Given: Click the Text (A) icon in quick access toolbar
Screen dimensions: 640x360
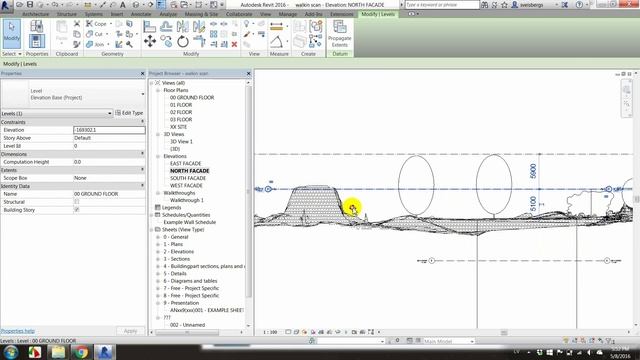Looking at the screenshot, I should point(122,4).
